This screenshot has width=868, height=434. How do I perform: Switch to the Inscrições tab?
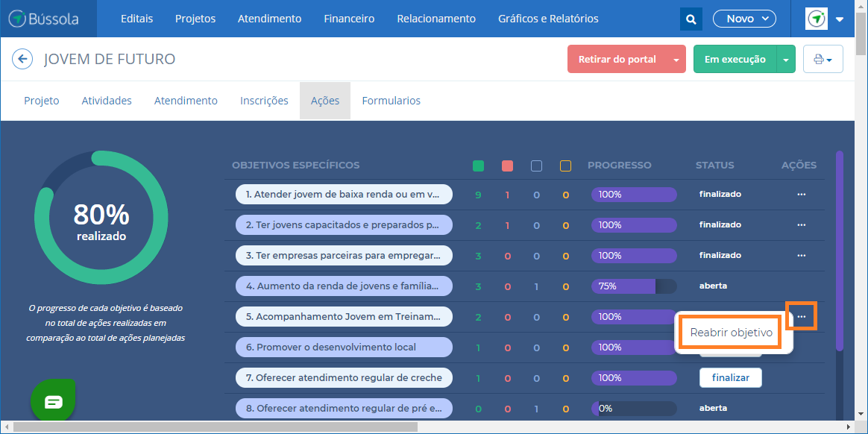264,101
